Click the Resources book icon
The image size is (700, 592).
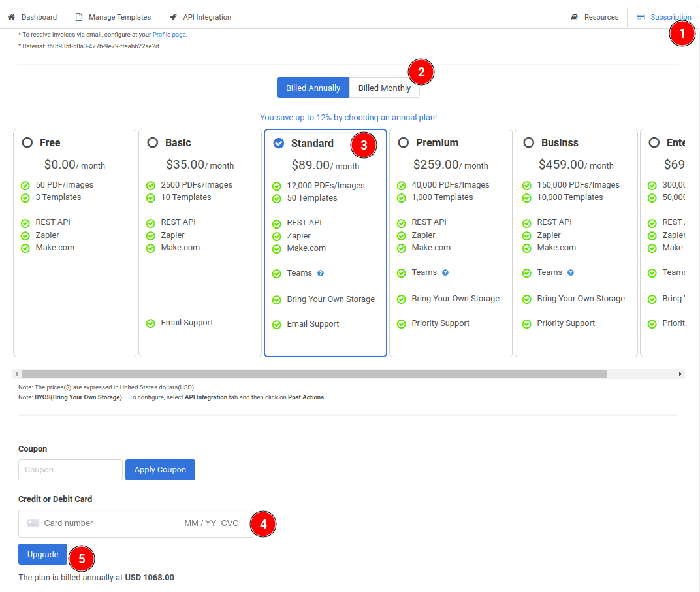575,17
